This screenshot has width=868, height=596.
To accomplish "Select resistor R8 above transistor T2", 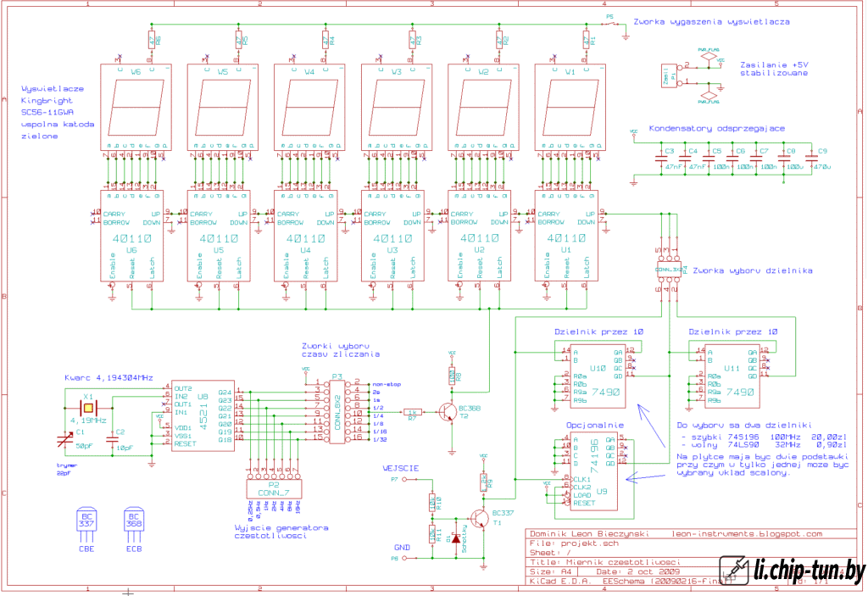I will tap(452, 376).
